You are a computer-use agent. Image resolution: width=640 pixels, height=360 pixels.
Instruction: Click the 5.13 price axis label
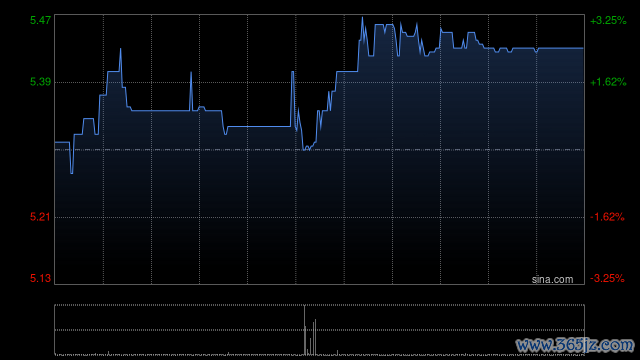40,278
